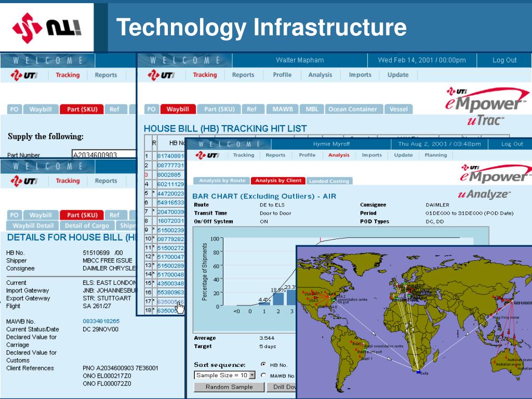Open Tracking menu in the Walter Mapham window
The width and height of the screenshot is (532, 399).
click(205, 75)
